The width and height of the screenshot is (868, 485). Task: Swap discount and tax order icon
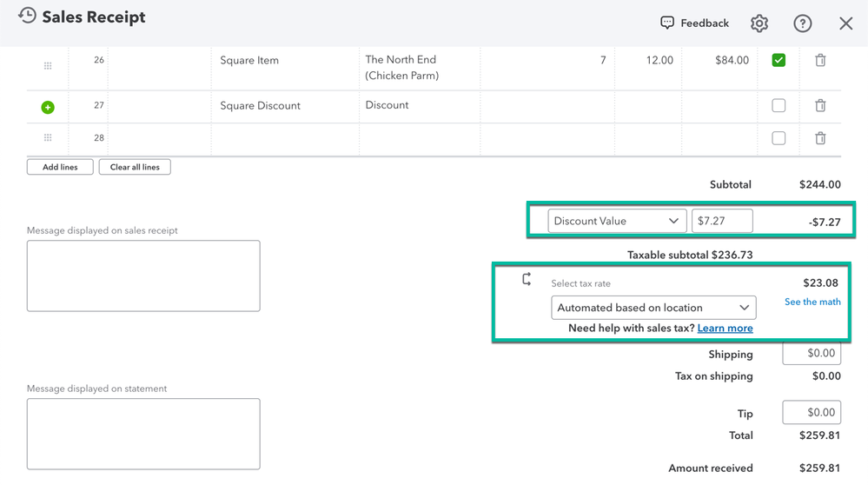coord(527,279)
